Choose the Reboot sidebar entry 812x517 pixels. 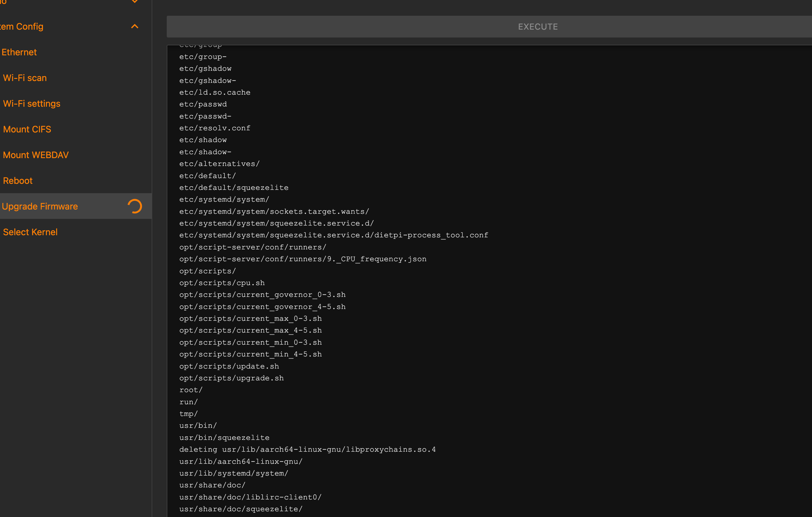(x=18, y=180)
